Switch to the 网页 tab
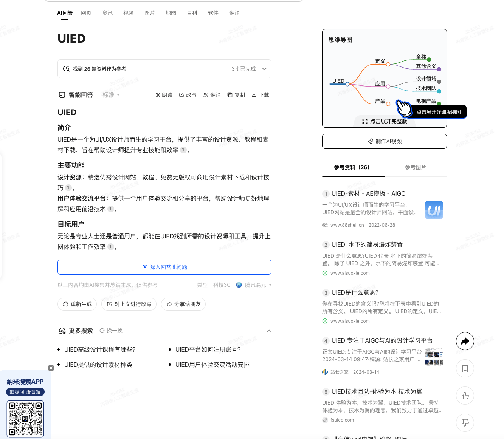 pos(86,13)
